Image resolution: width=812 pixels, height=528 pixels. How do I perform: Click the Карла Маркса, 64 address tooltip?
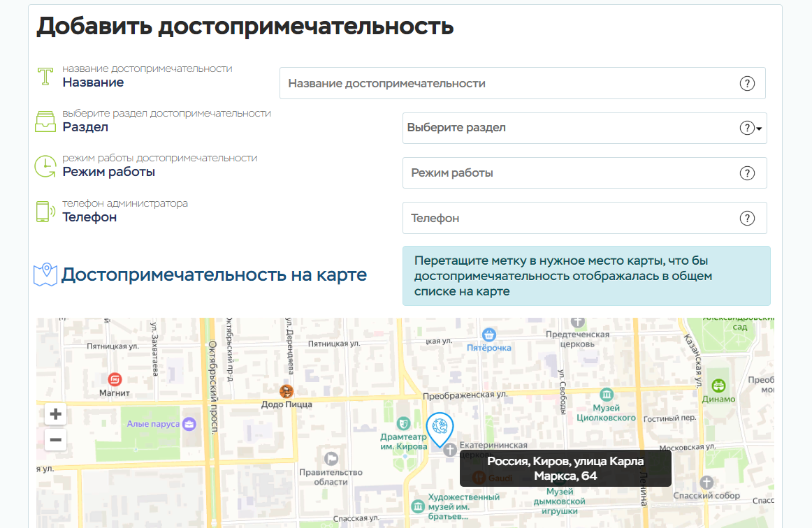[x=565, y=469]
